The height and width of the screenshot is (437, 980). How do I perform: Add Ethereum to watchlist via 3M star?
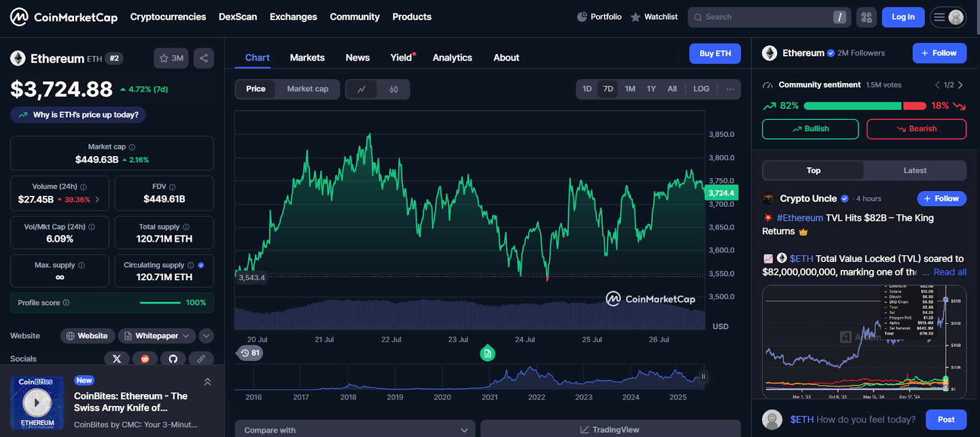pyautogui.click(x=171, y=58)
